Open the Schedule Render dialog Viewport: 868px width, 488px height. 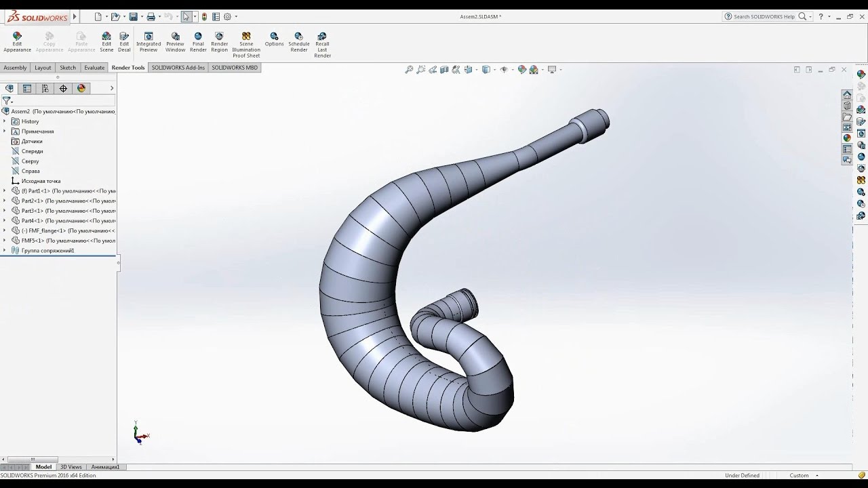coord(299,41)
